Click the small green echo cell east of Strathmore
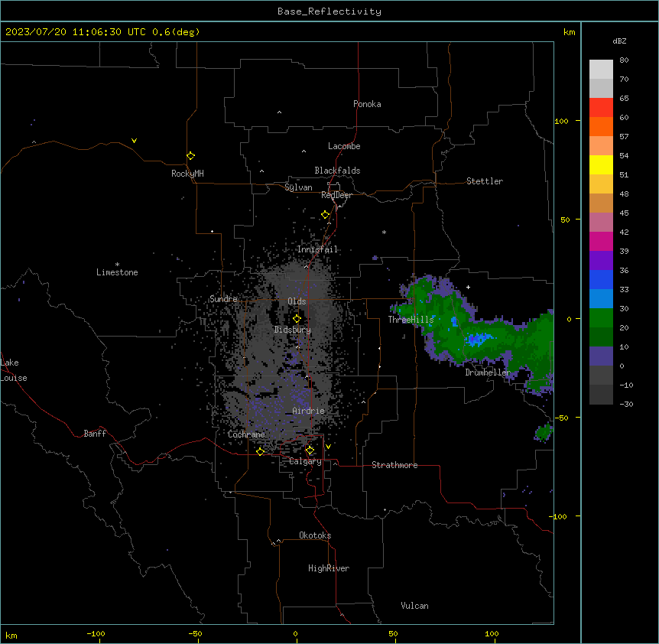 point(544,433)
